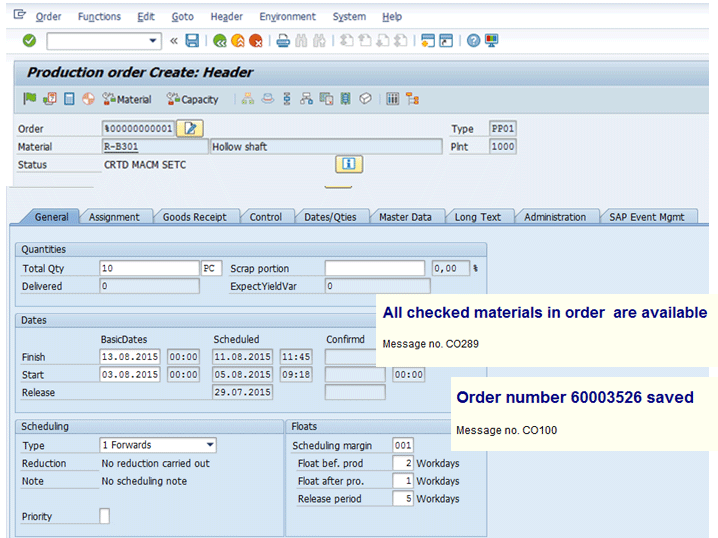Click the pencil change-order icon beside Order field
This screenshot has height=538, width=718.
click(x=190, y=128)
